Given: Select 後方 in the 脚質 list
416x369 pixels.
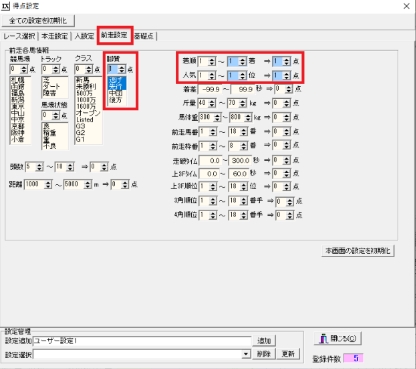Looking at the screenshot, I should pos(116,100).
